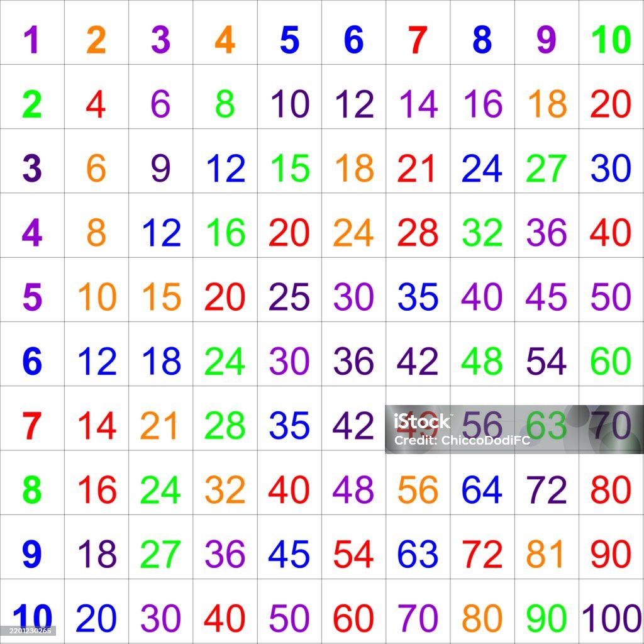This screenshot has height=644, width=644.
Task: Select the number 100 cell
Action: [611, 618]
